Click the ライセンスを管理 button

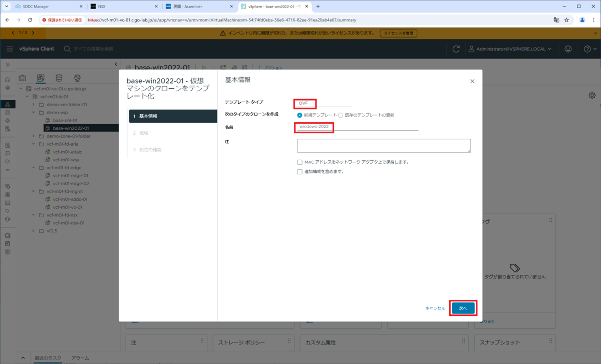pyautogui.click(x=399, y=33)
